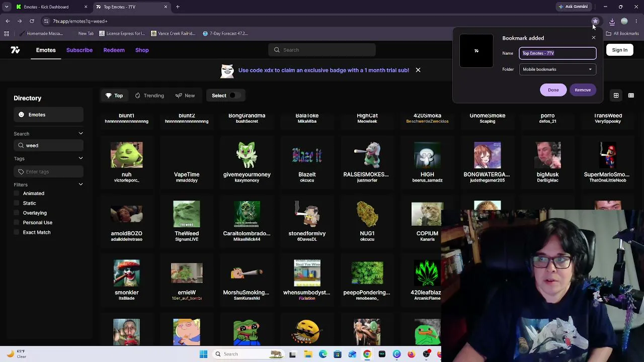The image size is (644, 362).
Task: Open the apps grid in bookmarks bar
Action: coord(7,34)
